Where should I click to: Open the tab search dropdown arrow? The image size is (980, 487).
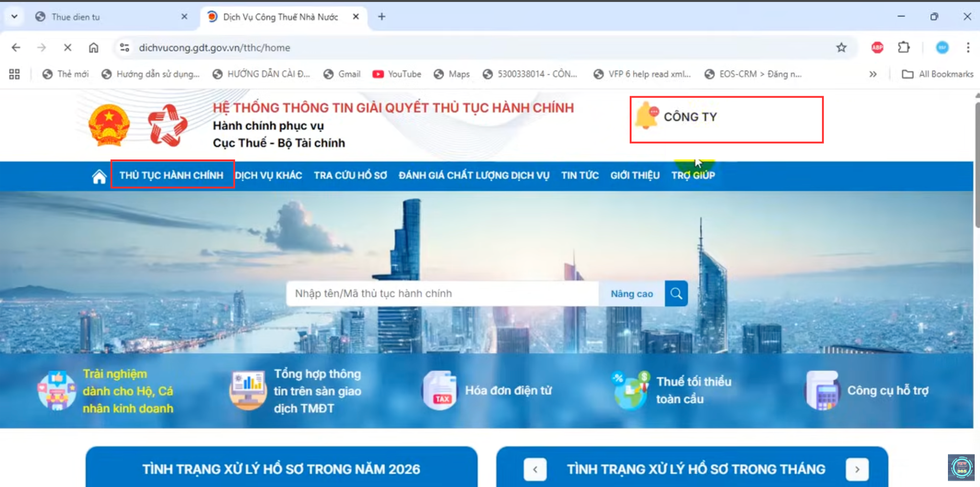coord(14,17)
